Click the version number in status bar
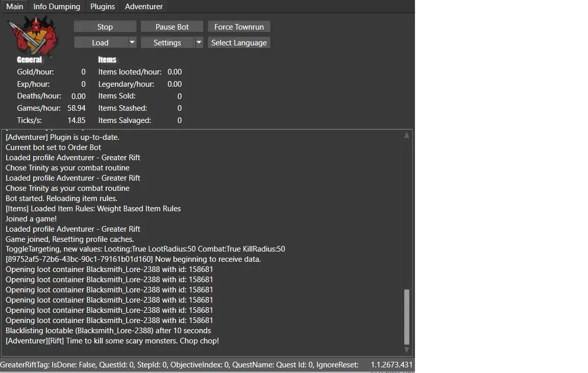The width and height of the screenshot is (588, 373). click(x=391, y=365)
